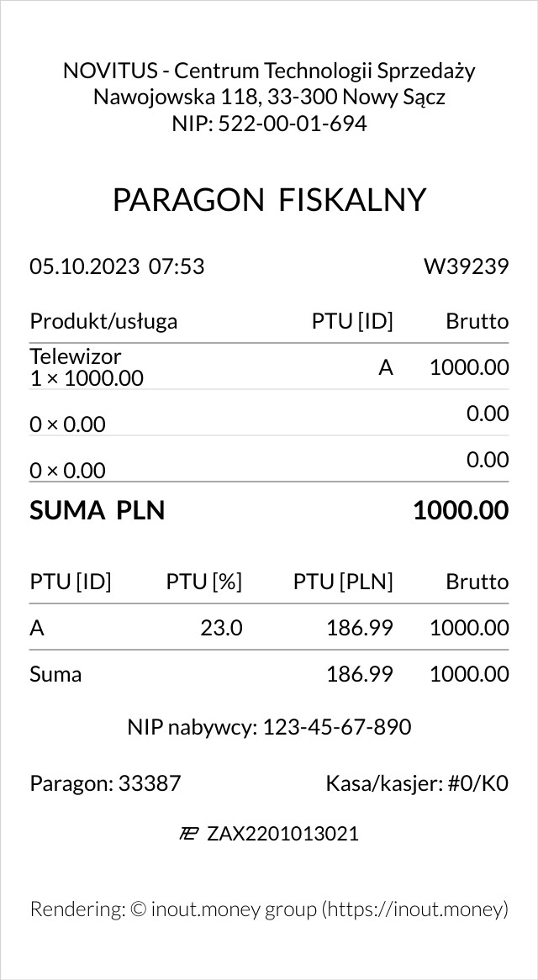Select the NOVITUS company name line

[269, 71]
